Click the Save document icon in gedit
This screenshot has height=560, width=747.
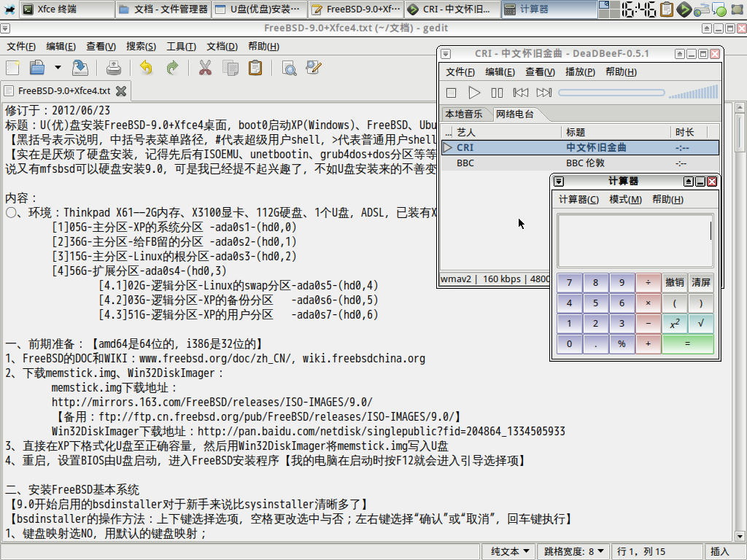pyautogui.click(x=80, y=69)
